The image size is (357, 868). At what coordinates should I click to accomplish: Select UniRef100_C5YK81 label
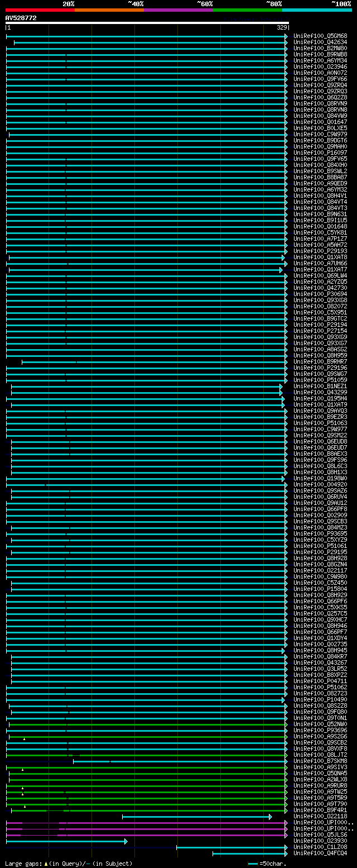coord(320,232)
